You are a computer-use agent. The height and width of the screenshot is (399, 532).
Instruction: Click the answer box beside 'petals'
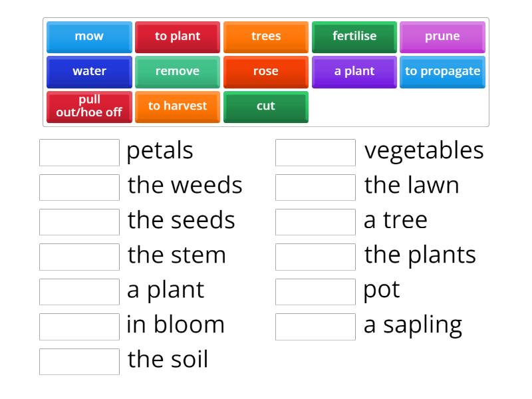point(79,152)
